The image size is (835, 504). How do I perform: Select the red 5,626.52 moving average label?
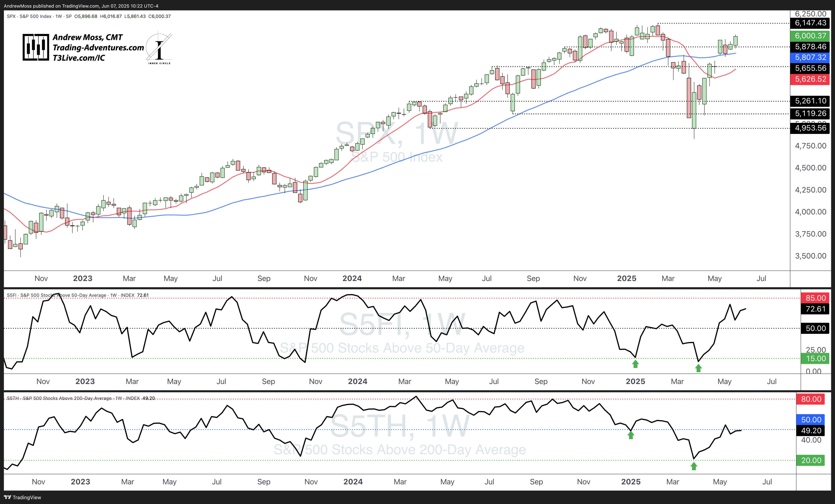pyautogui.click(x=810, y=79)
